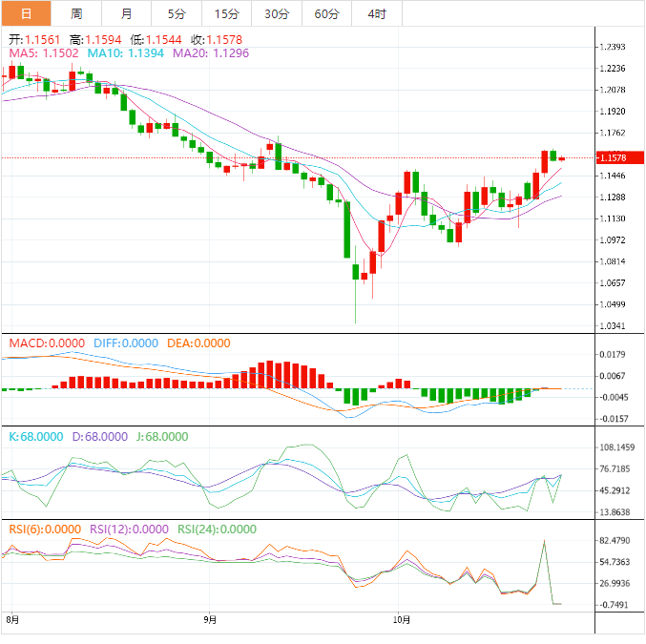Click the current price label 1.1578
The image size is (646, 644).
coord(620,157)
